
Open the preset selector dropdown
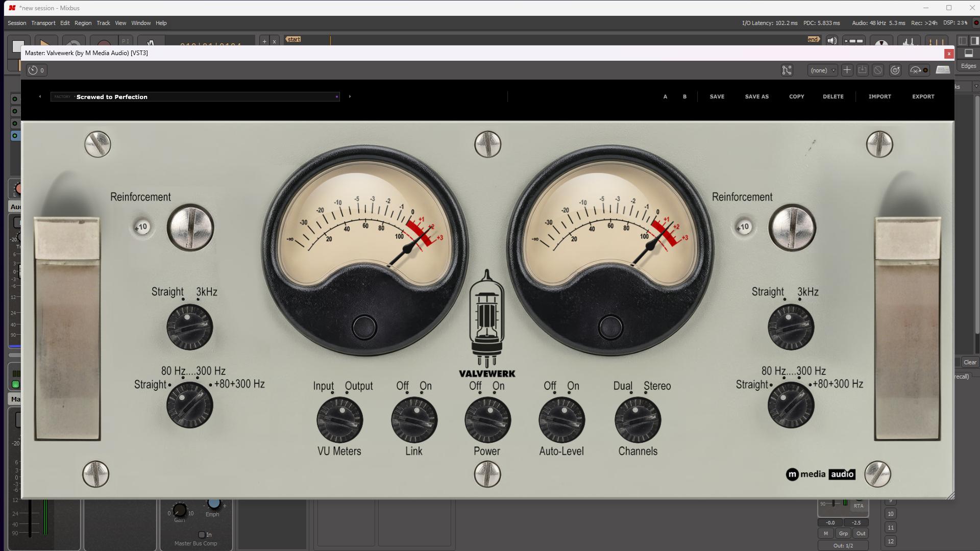(x=822, y=70)
